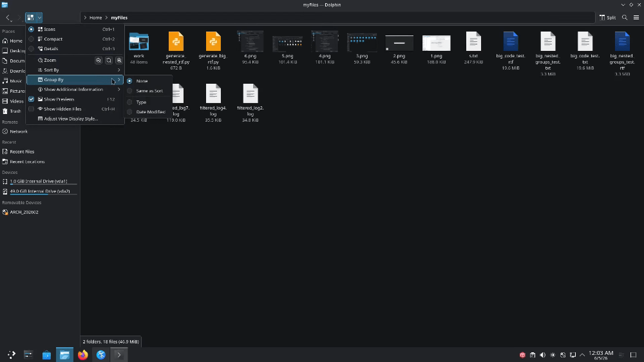Click the reset zoom icon
Viewport: 644px width, 362px height.
[109, 61]
